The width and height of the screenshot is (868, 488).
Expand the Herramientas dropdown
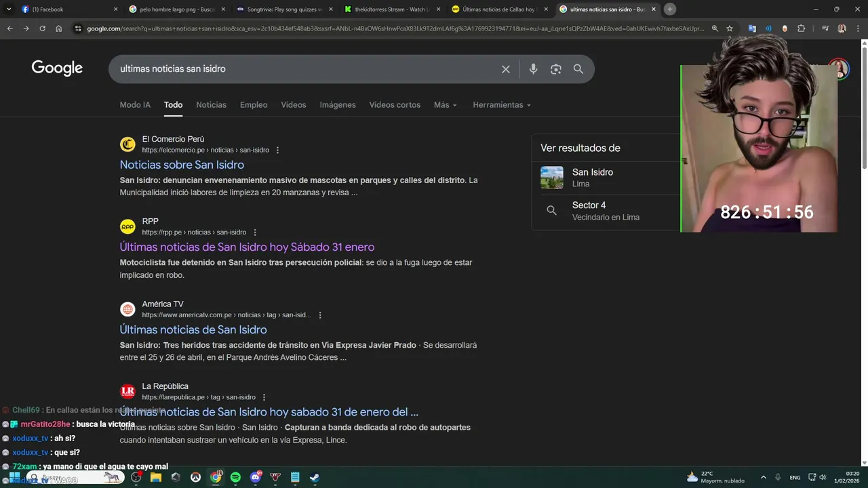[x=502, y=105]
